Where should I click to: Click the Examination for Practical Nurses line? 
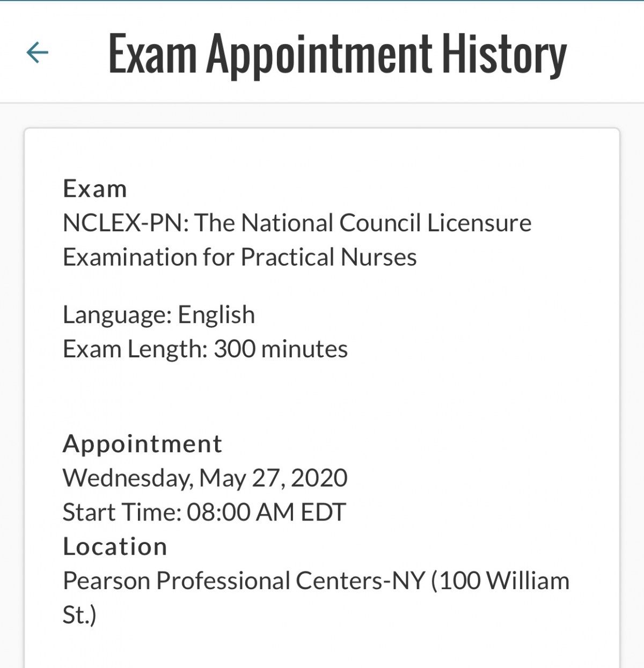[240, 258]
